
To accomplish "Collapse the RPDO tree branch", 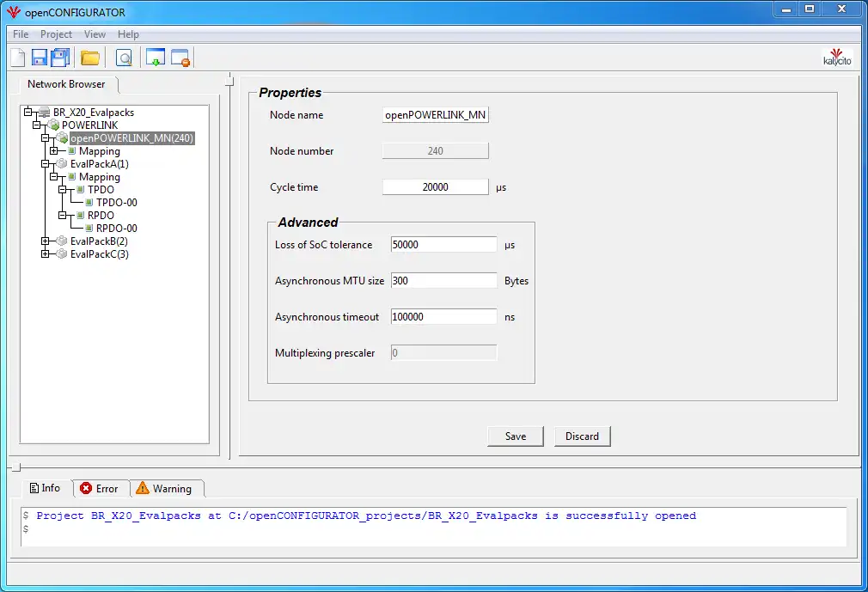I will [63, 215].
